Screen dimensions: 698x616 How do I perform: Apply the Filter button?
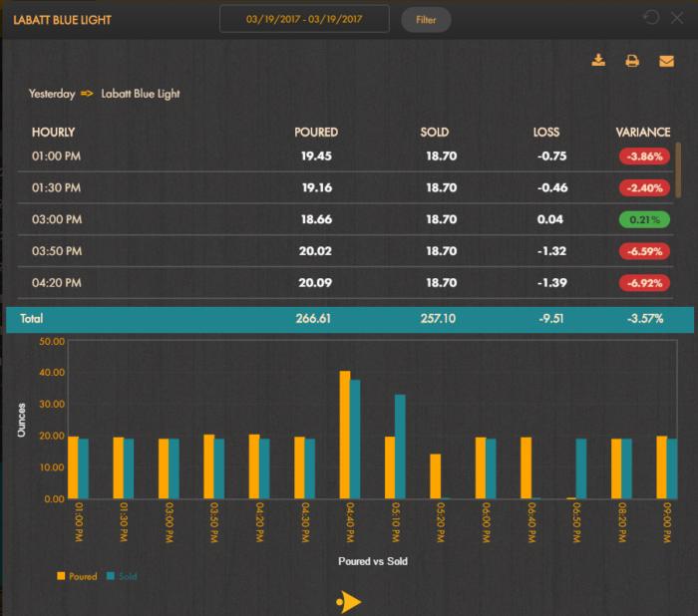(x=426, y=20)
